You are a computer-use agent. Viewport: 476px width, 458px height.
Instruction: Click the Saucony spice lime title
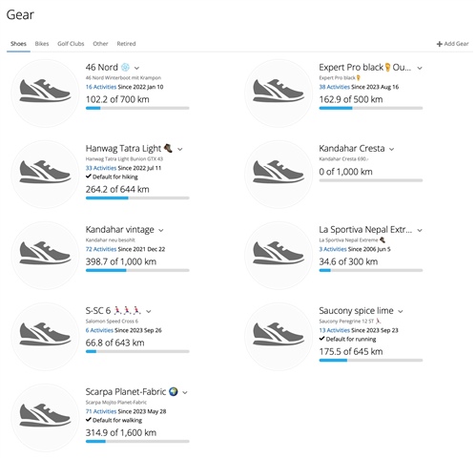coord(356,310)
